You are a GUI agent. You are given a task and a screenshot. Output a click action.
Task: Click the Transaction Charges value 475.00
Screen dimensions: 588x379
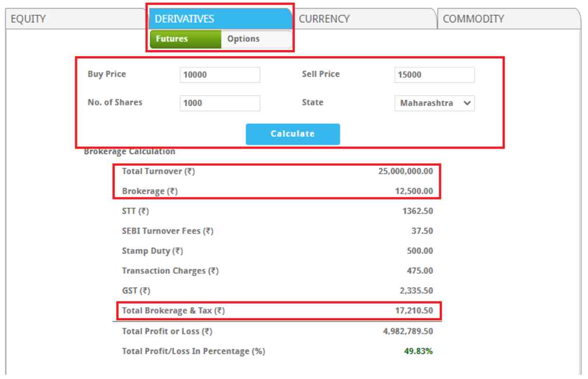tap(420, 271)
